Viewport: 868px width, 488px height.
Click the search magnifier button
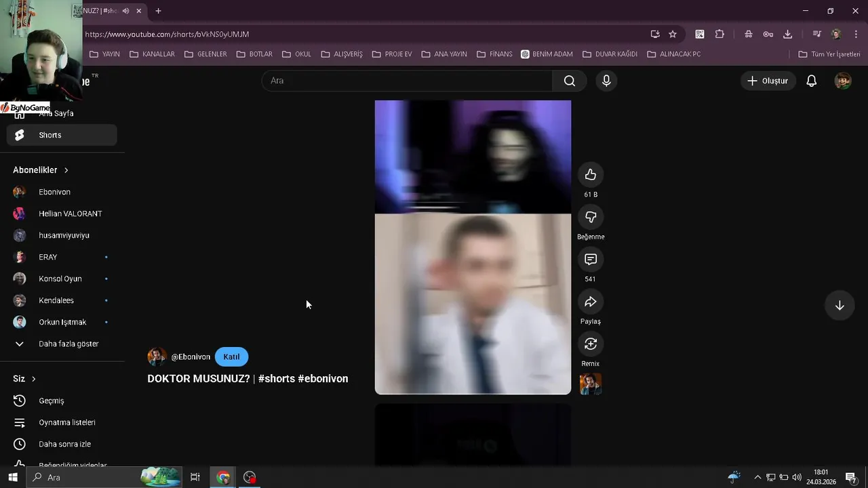(x=570, y=81)
